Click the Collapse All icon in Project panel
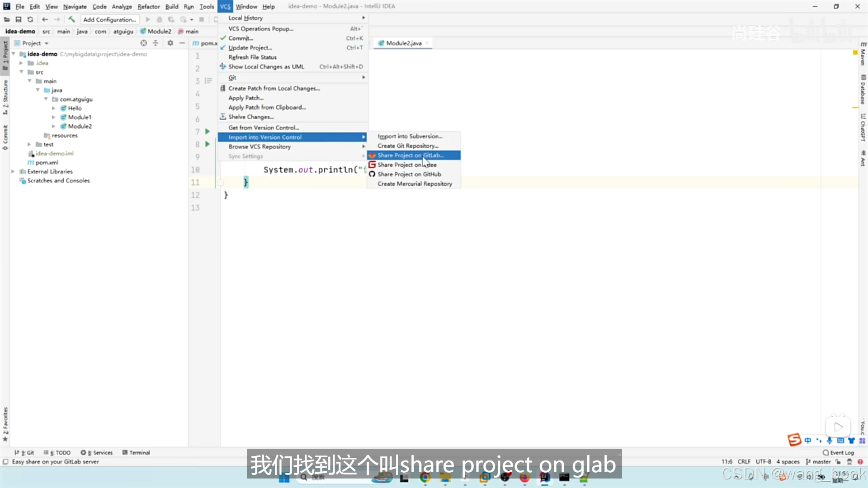This screenshot has height=488, width=868. pos(156,43)
